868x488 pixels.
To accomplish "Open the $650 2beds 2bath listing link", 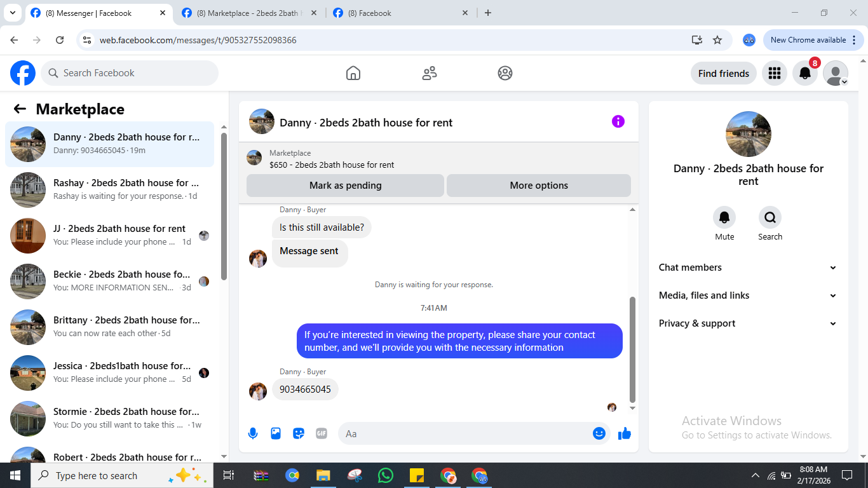I will pyautogui.click(x=332, y=165).
